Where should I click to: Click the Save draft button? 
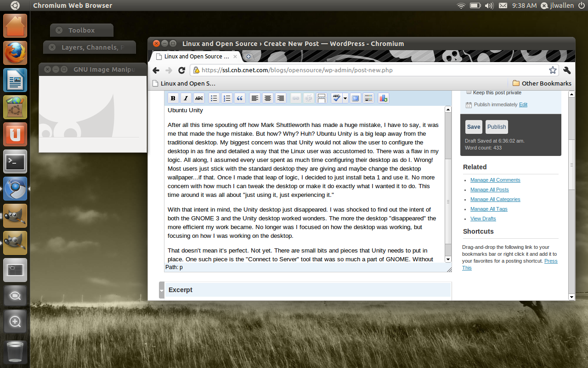(474, 127)
